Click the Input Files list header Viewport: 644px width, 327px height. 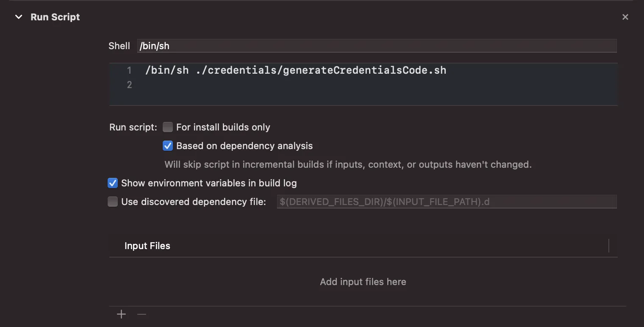click(x=147, y=246)
